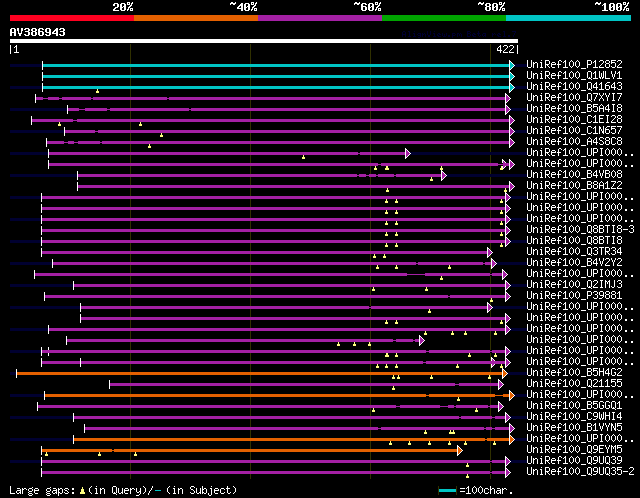This screenshot has width=640, height=498.
Task: Click the orange arrowhead ending the Q9EYM5 alignment
Action: tap(460, 451)
